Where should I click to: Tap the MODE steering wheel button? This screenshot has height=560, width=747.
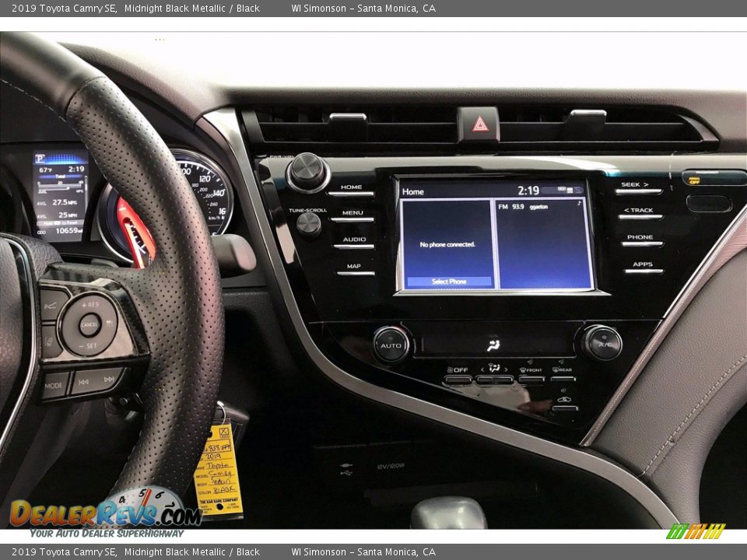point(54,385)
